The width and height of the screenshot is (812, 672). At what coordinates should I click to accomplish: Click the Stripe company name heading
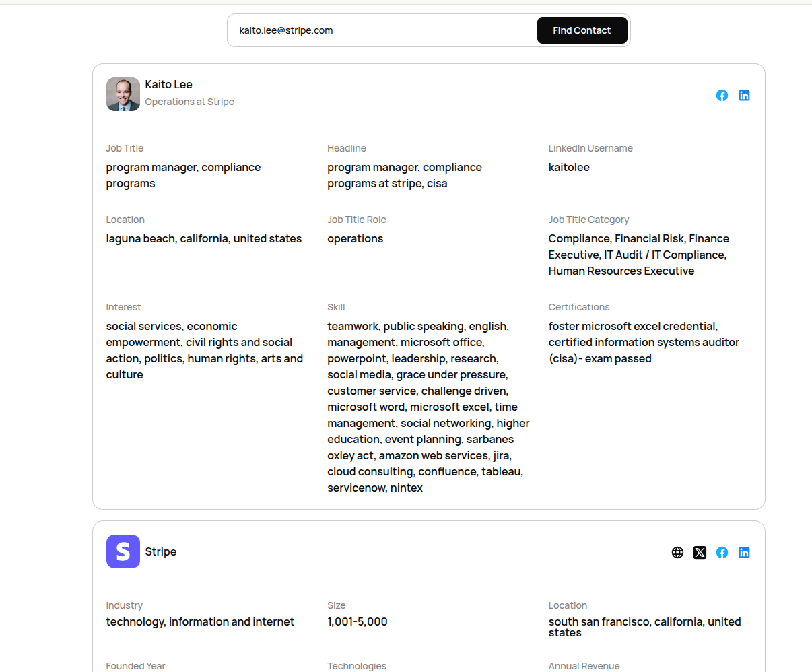coord(161,551)
